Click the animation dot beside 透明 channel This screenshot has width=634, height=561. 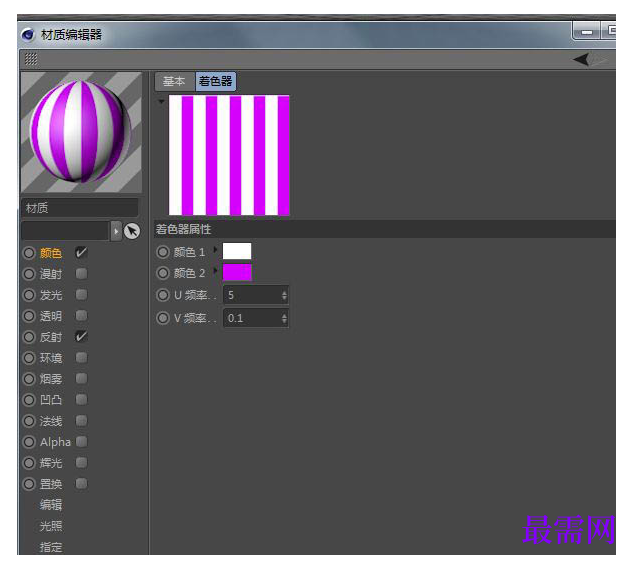point(29,316)
